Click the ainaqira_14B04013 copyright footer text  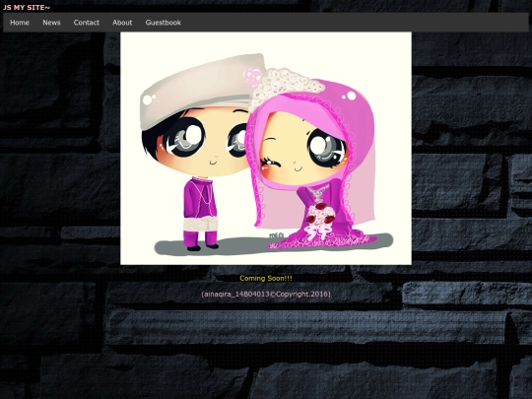(266, 294)
